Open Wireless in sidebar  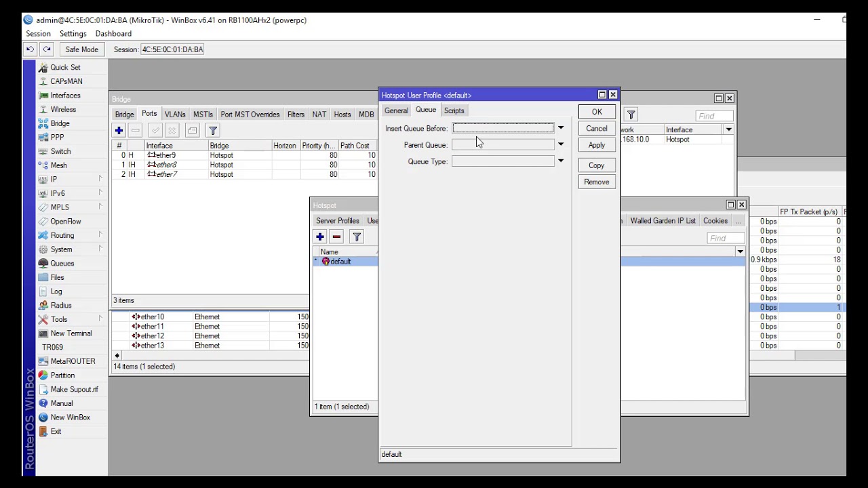coord(63,109)
